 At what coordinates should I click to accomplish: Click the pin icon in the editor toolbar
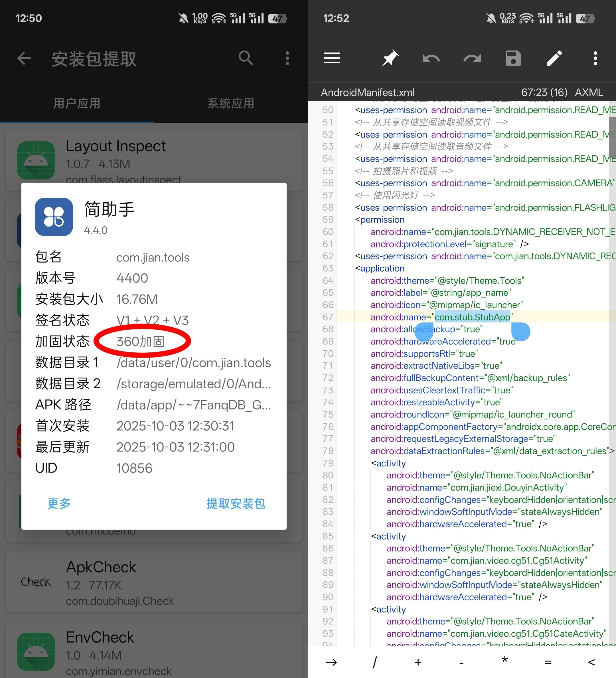pyautogui.click(x=390, y=58)
